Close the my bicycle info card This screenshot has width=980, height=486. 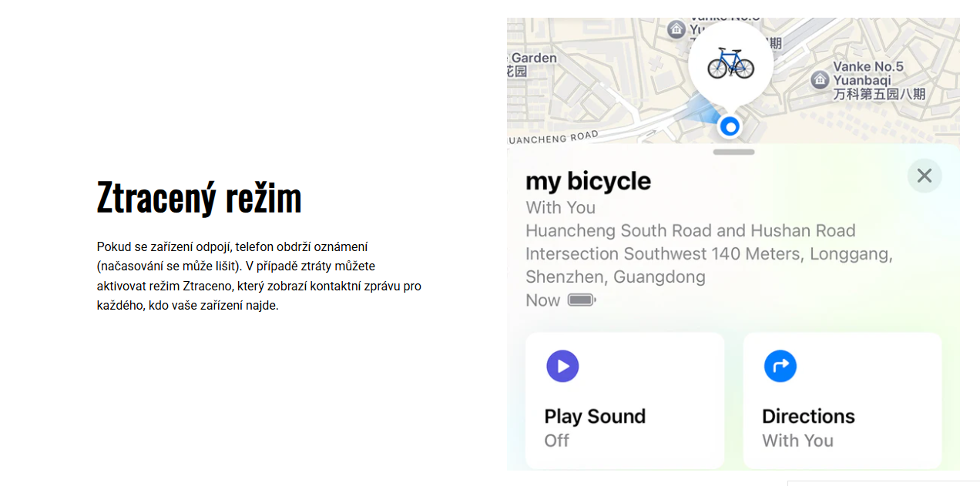pyautogui.click(x=925, y=176)
